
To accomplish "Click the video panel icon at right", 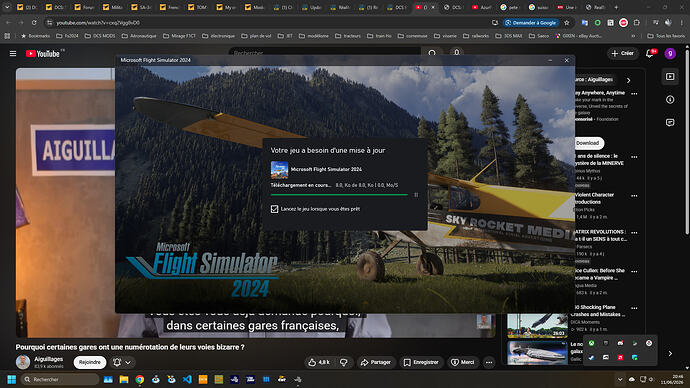I will 670,77.
